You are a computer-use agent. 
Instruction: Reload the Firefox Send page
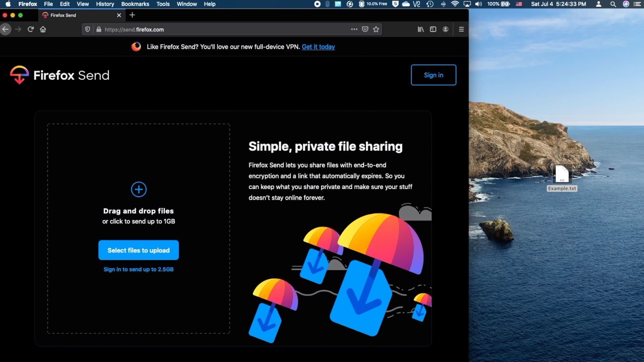coord(31,29)
